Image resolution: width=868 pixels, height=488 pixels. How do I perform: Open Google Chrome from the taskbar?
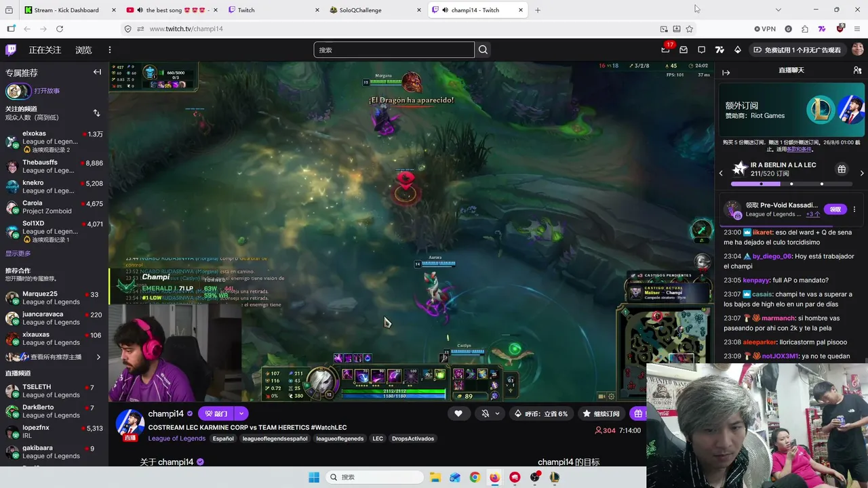(x=475, y=477)
